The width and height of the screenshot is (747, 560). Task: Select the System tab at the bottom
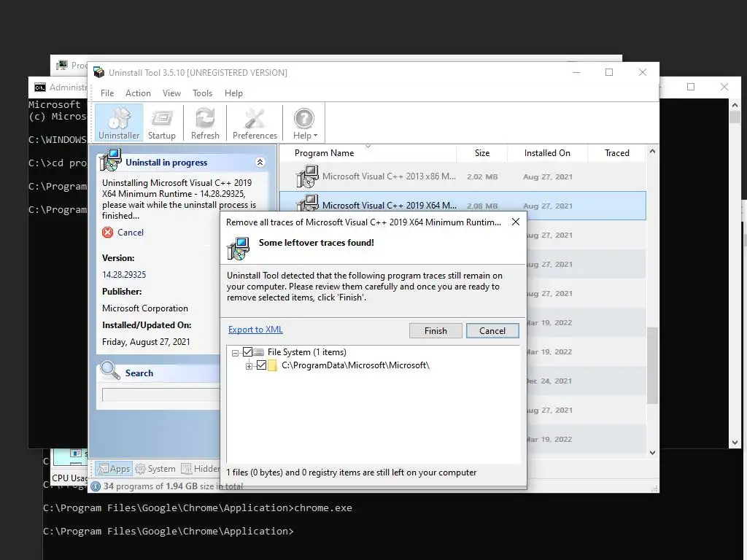(x=156, y=469)
